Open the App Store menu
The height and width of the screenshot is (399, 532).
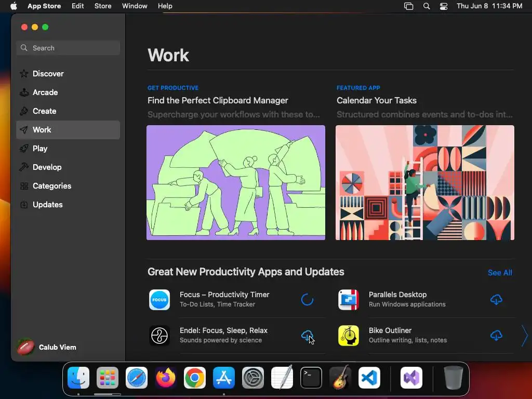[44, 6]
